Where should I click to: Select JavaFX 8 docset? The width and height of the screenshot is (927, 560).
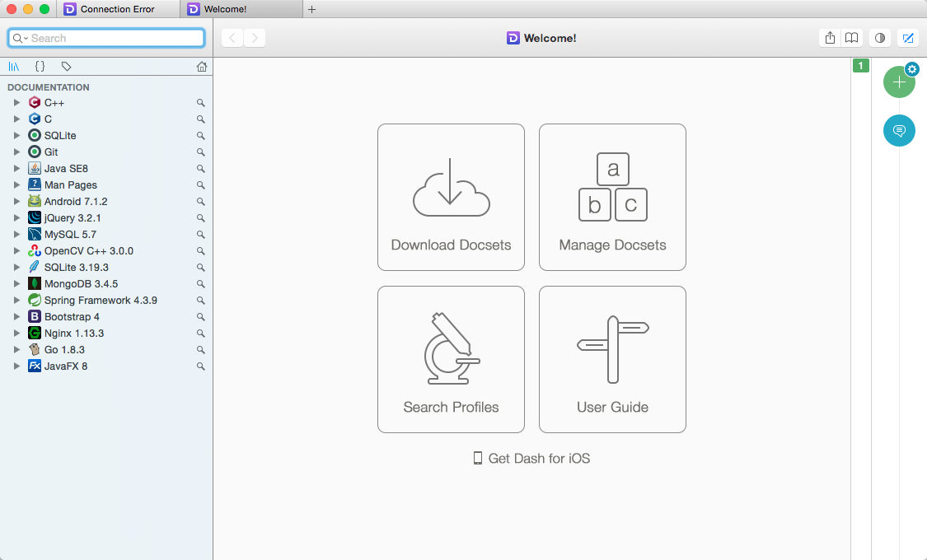click(x=106, y=366)
